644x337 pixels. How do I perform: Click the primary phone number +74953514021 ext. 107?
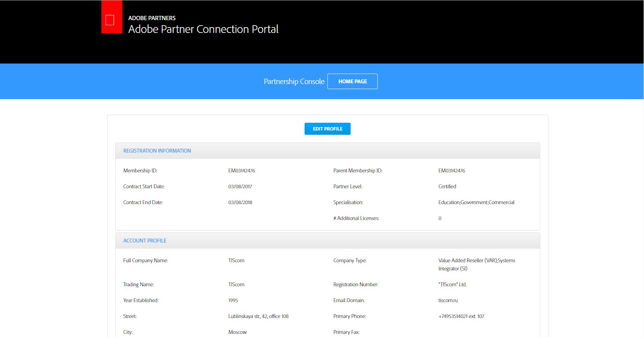461,316
